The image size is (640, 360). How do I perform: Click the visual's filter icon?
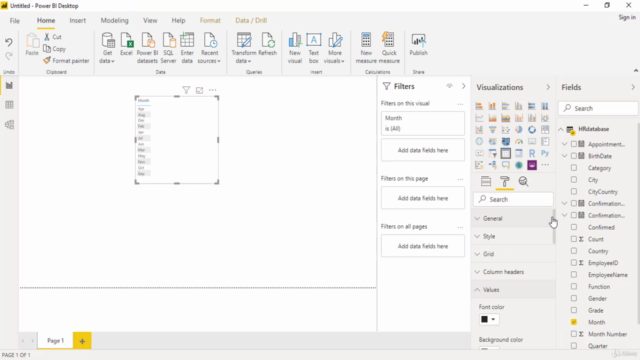coord(186,90)
